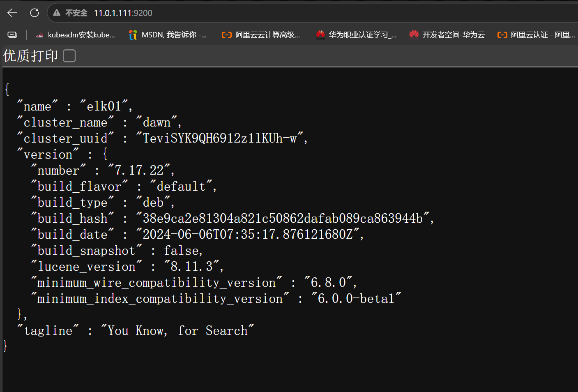Open the 阿里云云计算高级 bookmark
The width and height of the screenshot is (578, 392).
coord(261,35)
